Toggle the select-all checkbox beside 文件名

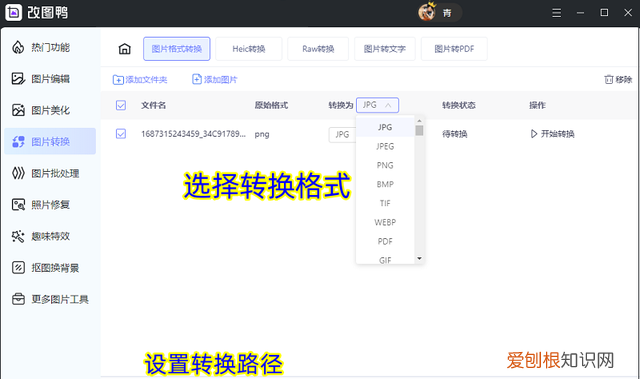121,105
